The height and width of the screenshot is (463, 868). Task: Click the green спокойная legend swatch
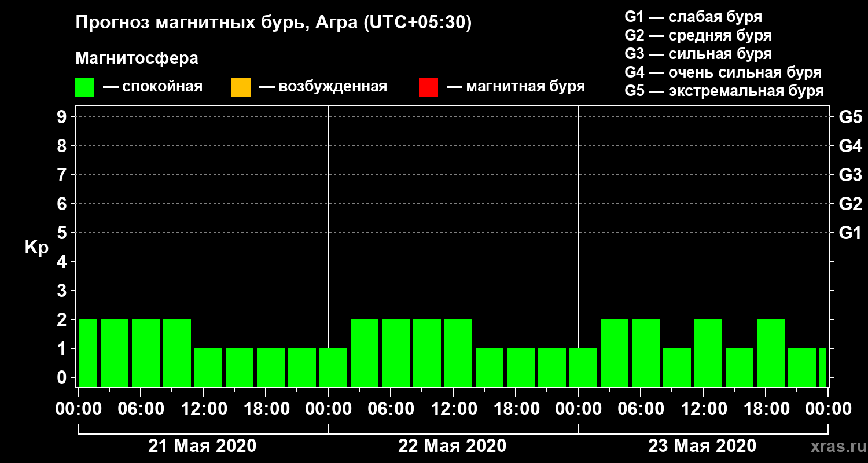[x=84, y=87]
